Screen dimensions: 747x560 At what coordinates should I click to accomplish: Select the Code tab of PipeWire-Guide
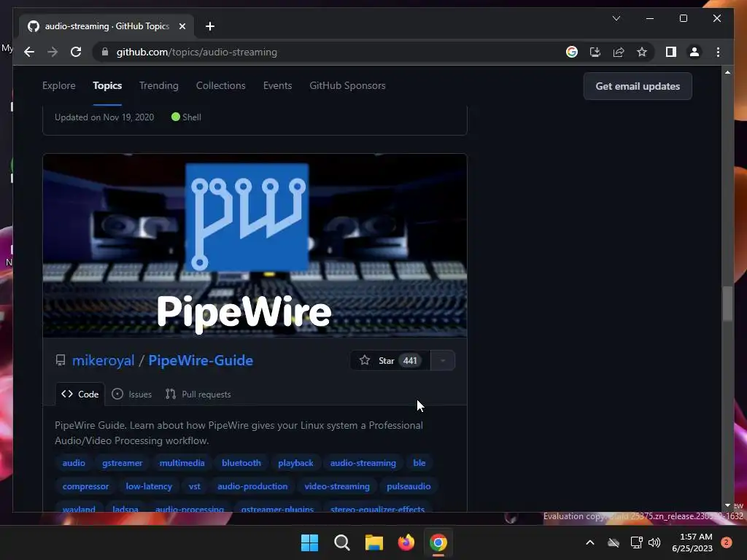click(80, 394)
